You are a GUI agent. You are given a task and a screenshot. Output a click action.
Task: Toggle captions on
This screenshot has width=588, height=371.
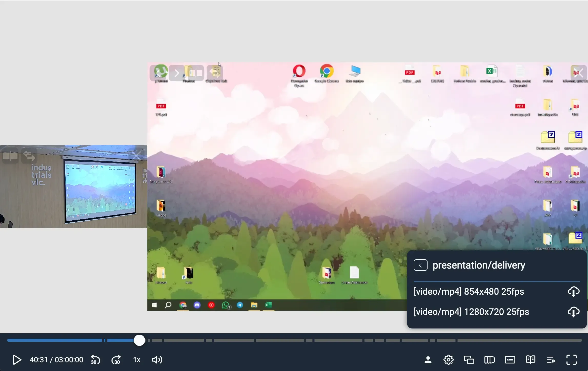click(510, 360)
